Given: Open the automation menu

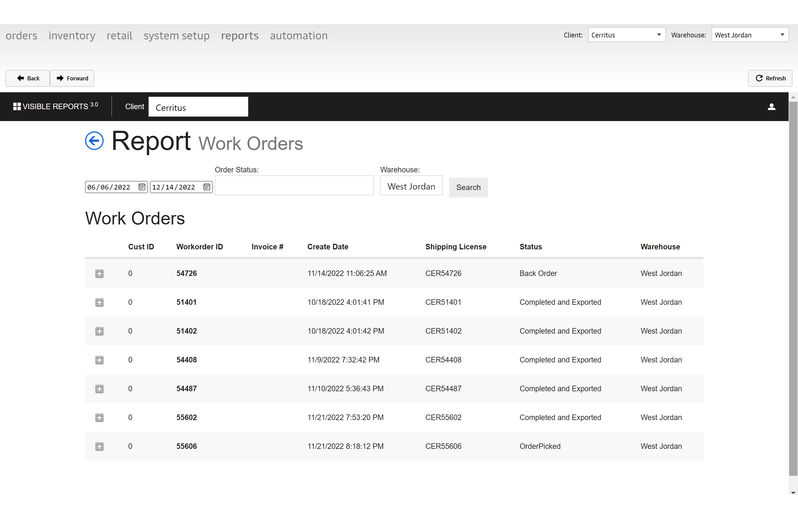Looking at the screenshot, I should [299, 36].
